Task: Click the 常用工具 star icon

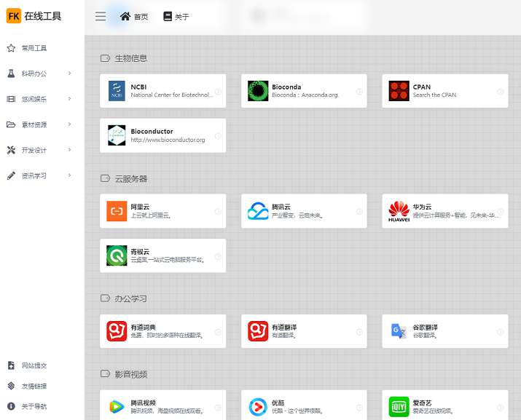Action: pyautogui.click(x=11, y=48)
